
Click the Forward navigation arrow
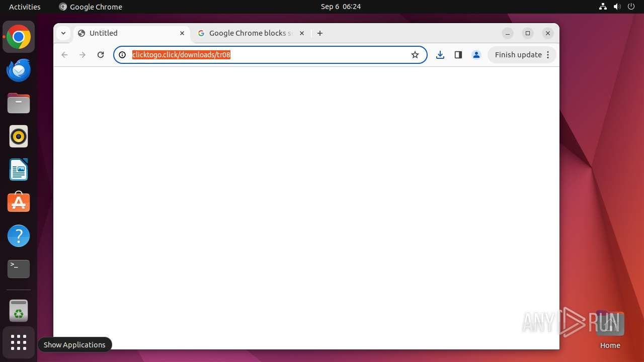point(83,55)
